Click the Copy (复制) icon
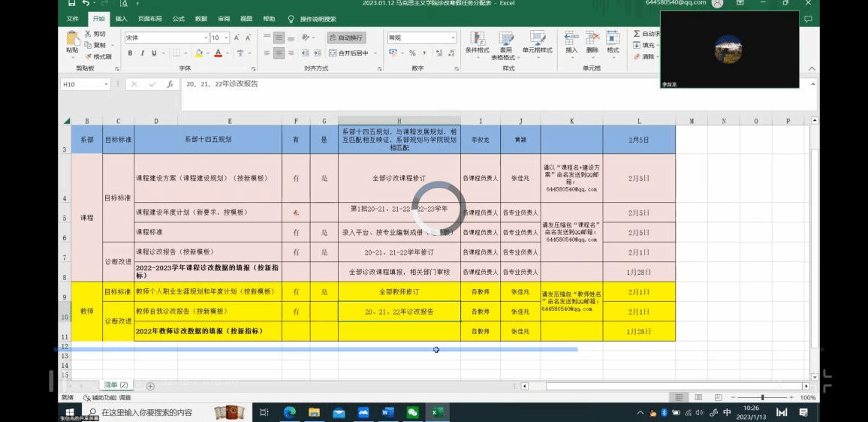Image resolution: width=868 pixels, height=422 pixels. [x=88, y=45]
